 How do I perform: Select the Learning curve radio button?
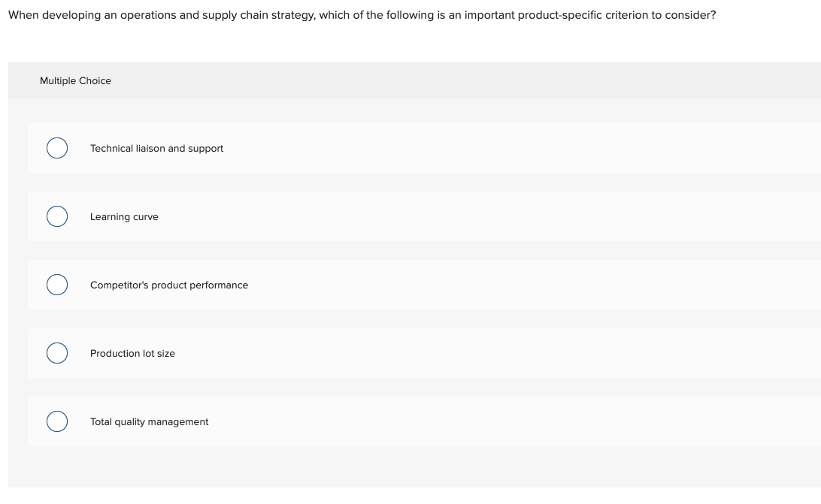click(x=56, y=216)
